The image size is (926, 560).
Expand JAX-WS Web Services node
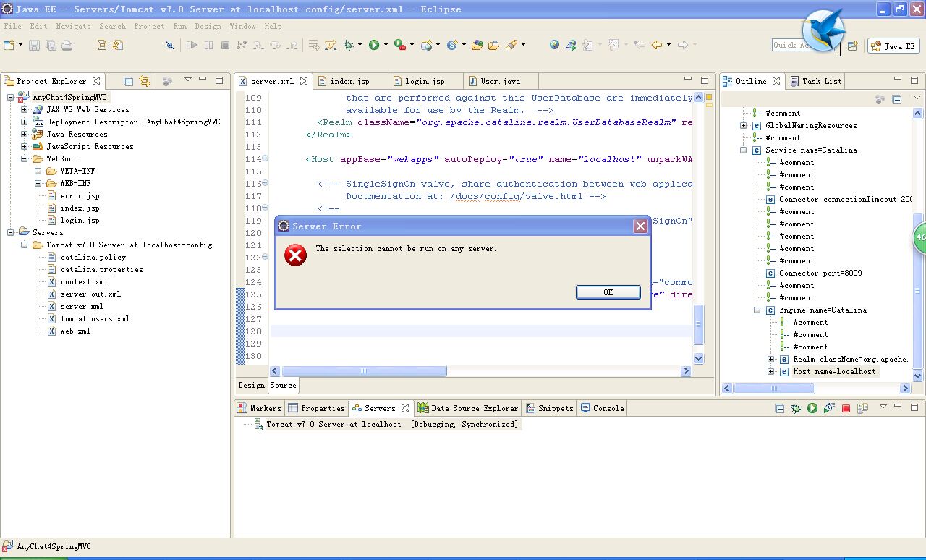point(24,109)
